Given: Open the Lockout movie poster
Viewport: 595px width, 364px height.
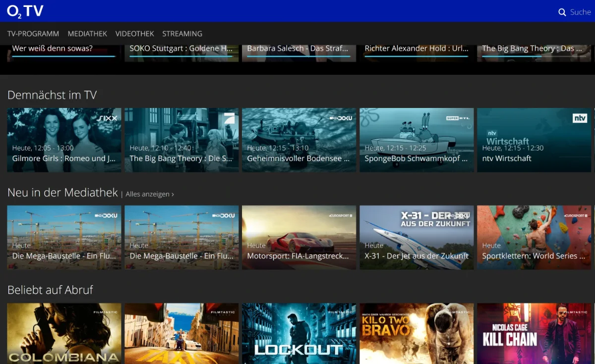Looking at the screenshot, I should pyautogui.click(x=299, y=333).
